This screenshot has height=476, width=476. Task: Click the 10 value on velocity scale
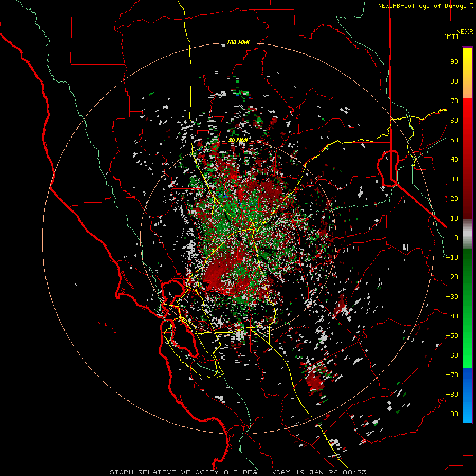tap(454, 218)
